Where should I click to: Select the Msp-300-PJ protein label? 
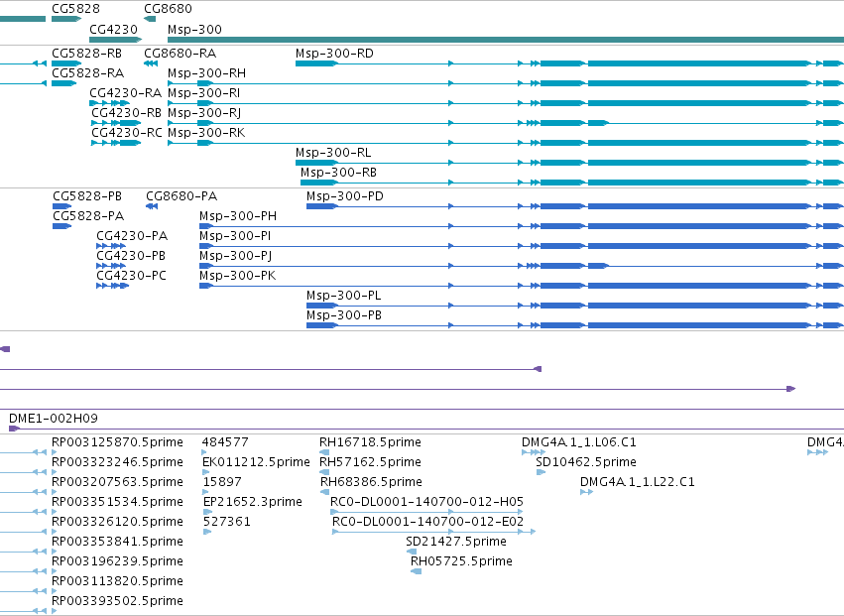click(x=236, y=256)
